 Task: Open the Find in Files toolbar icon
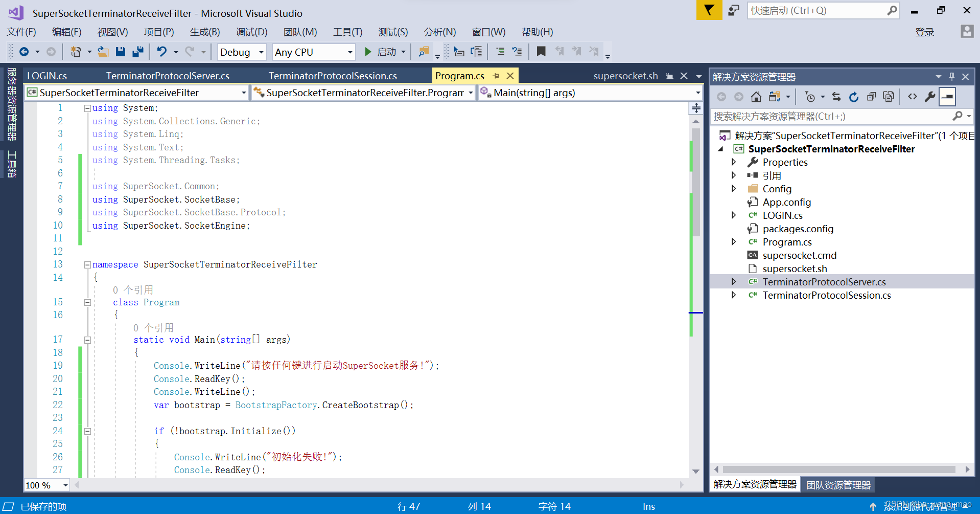[424, 52]
